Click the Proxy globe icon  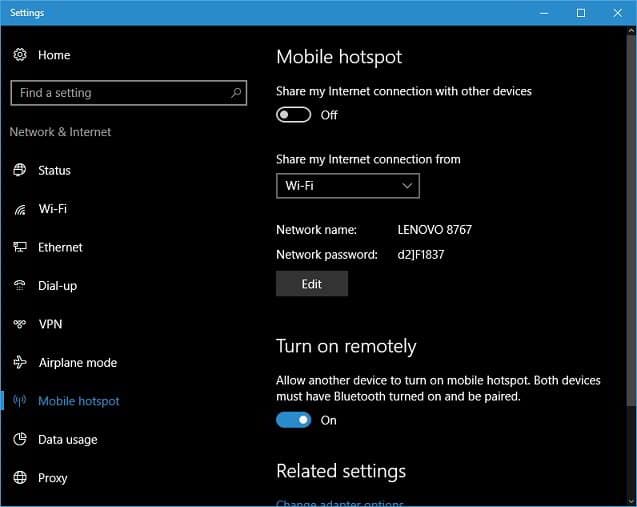pyautogui.click(x=19, y=478)
